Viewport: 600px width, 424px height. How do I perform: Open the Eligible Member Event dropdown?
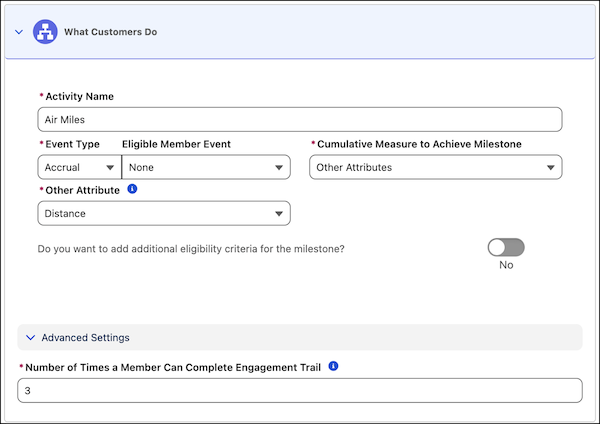click(x=206, y=167)
